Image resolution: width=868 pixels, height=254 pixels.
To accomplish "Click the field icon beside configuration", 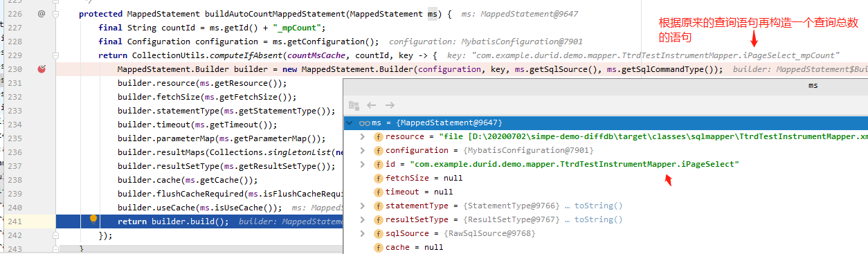I will pyautogui.click(x=378, y=150).
